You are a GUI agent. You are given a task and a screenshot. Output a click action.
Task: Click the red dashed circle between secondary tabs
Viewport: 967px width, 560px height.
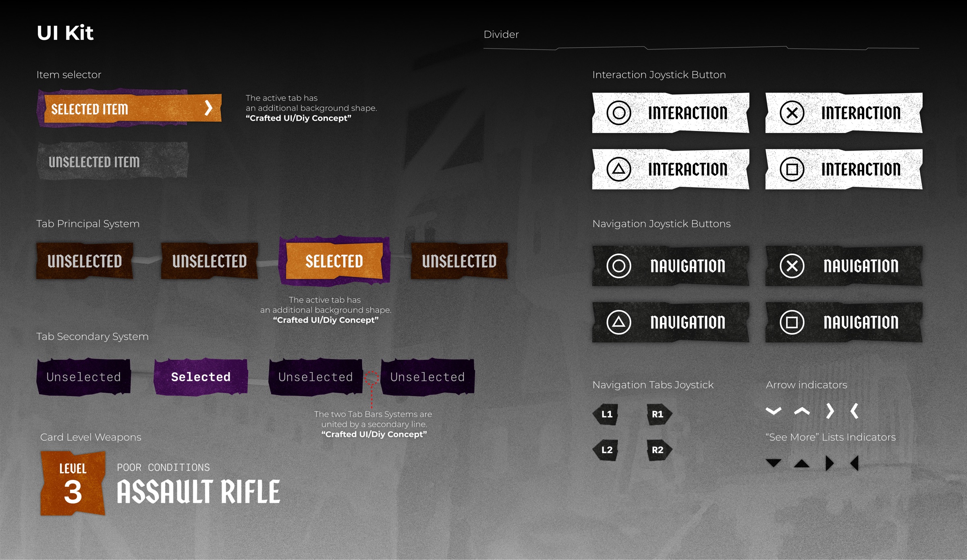click(x=371, y=378)
